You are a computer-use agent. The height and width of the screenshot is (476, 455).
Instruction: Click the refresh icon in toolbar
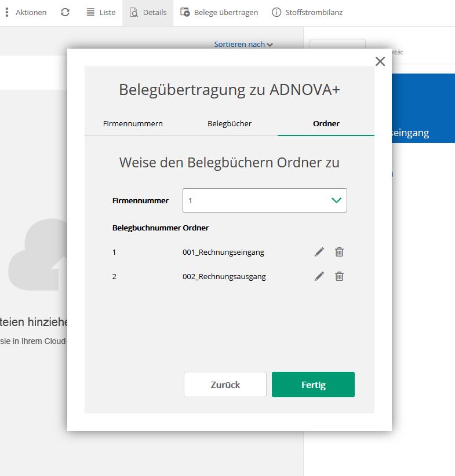(65, 12)
